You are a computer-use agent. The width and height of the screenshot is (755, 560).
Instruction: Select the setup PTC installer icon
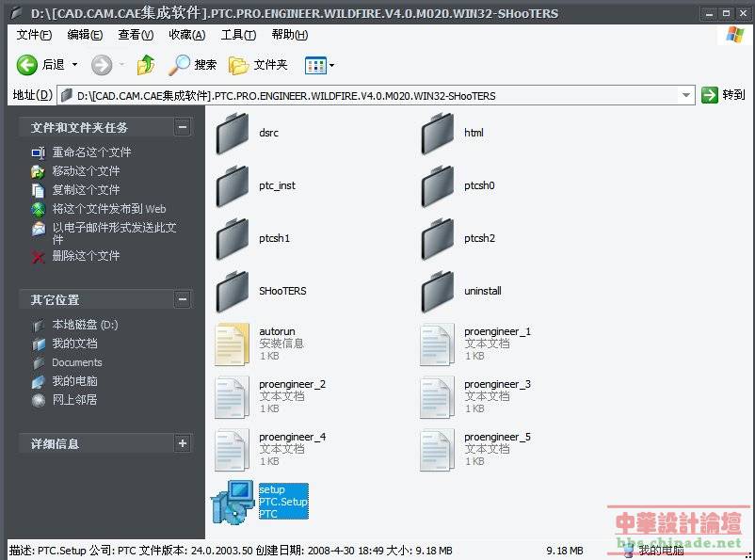coord(233,503)
